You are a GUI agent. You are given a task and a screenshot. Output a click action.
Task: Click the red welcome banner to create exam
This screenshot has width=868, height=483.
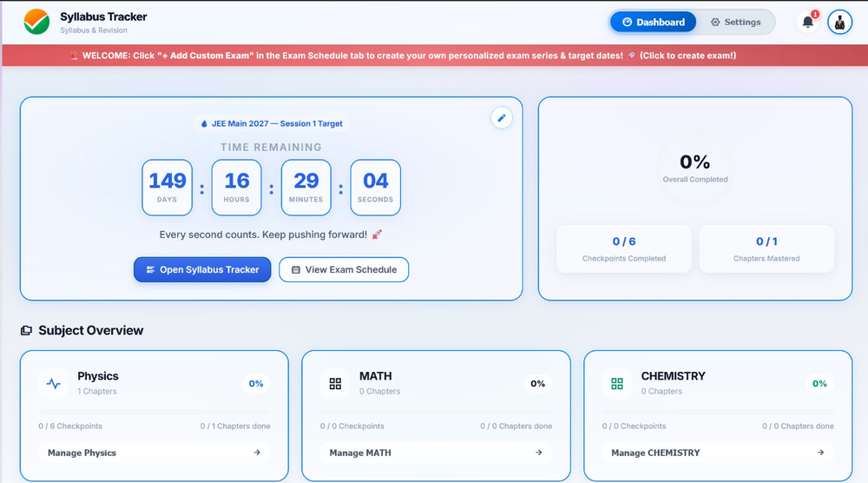pos(434,56)
